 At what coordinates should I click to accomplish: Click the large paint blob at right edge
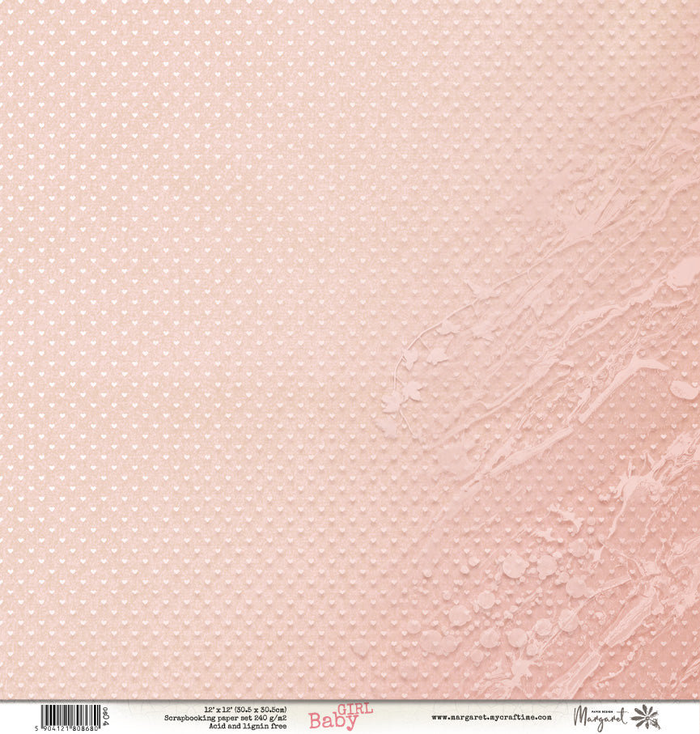685,269
